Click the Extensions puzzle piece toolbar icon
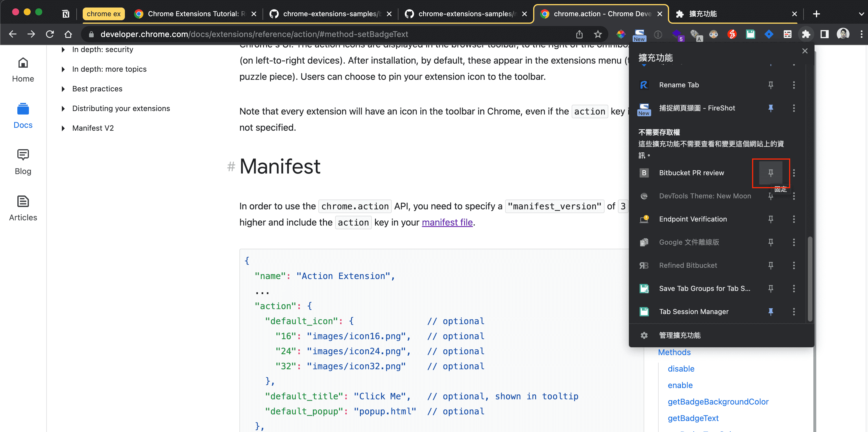Viewport: 868px width, 432px height. click(806, 34)
